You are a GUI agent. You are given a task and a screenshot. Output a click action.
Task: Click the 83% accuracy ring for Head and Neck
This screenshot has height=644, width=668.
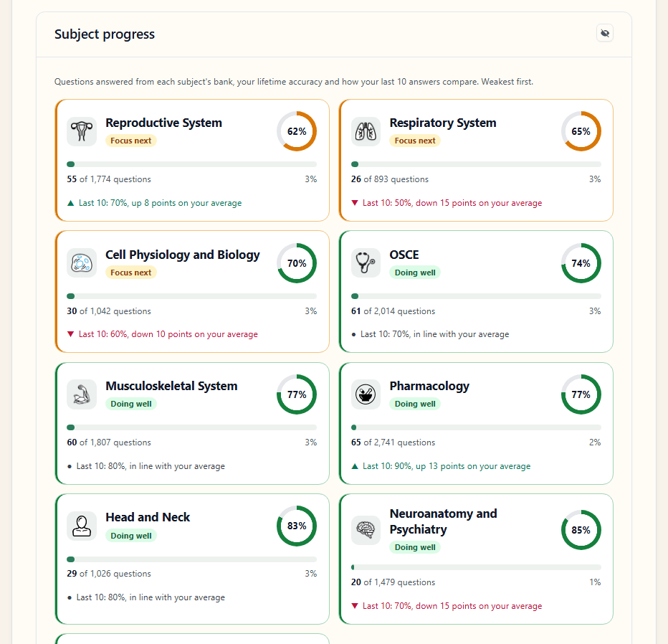(297, 526)
